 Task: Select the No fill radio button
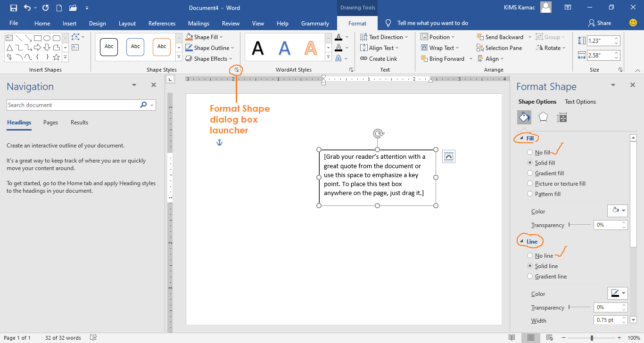(x=530, y=153)
